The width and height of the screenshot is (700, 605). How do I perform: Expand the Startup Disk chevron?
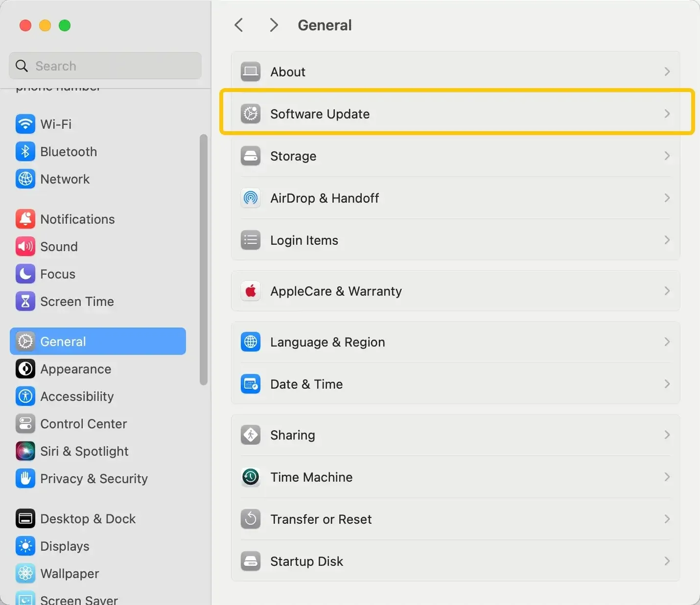[667, 561]
